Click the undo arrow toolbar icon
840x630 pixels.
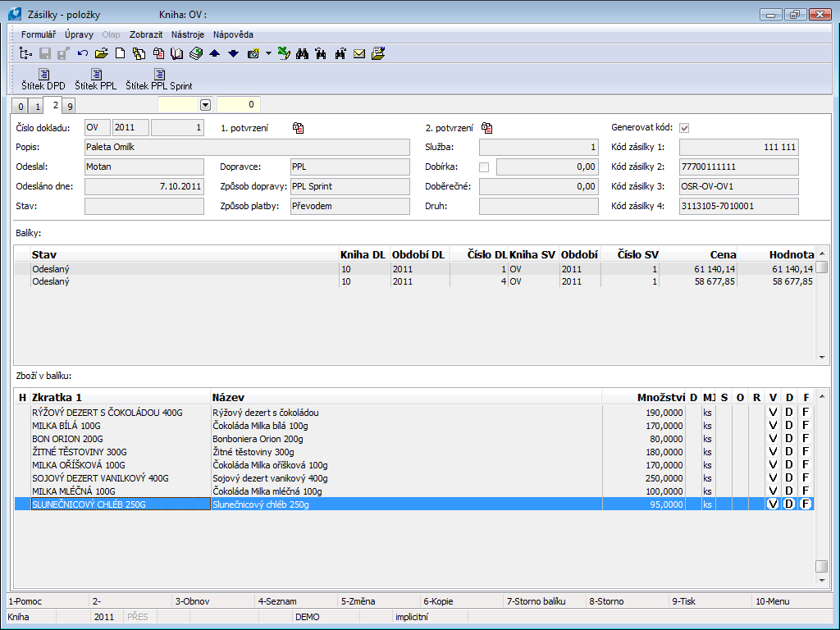83,54
